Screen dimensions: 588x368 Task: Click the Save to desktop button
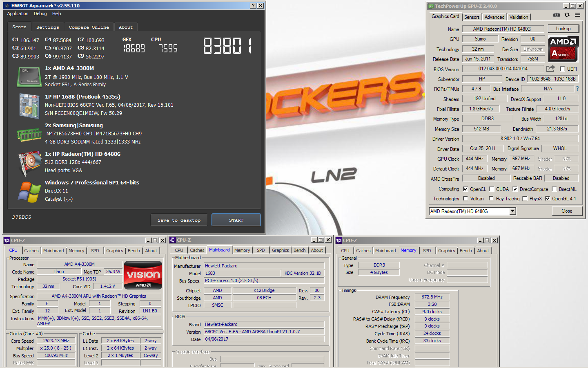[179, 220]
